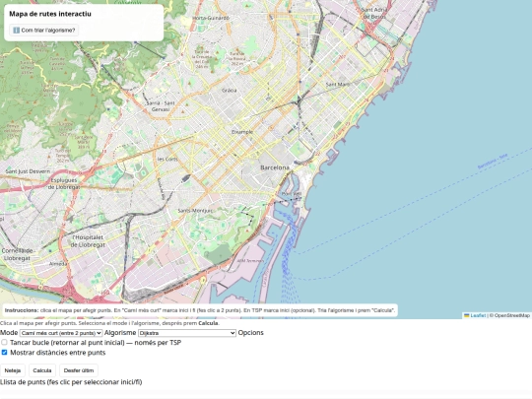Viewport: 532px width, 399px height.
Task: Click the Calcula button
Action: (x=42, y=370)
